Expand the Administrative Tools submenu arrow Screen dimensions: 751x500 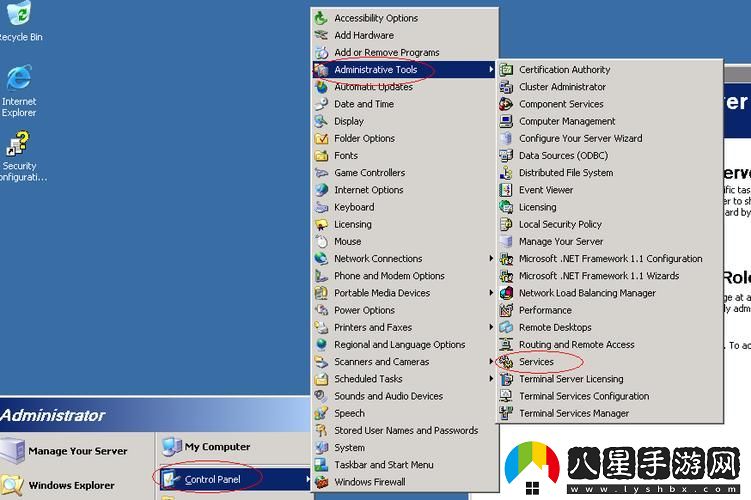[491, 70]
